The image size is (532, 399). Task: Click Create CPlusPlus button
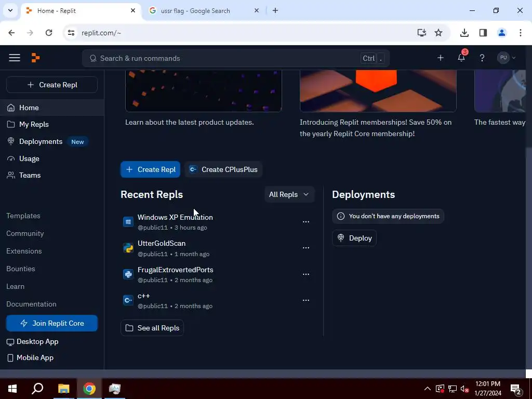223,169
